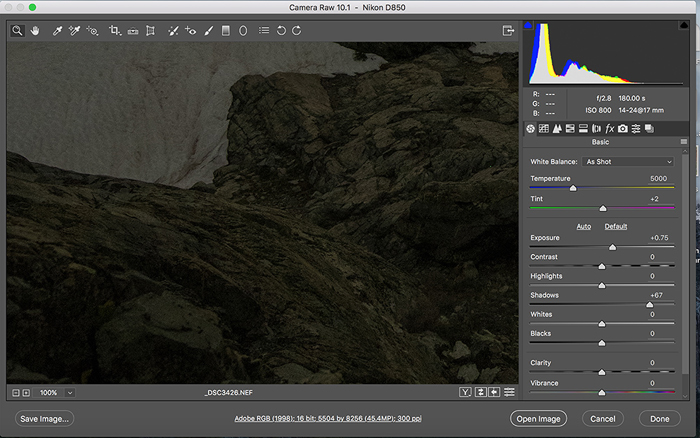This screenshot has width=700, height=438.
Task: Select the Graduated Filter tool
Action: [x=225, y=31]
